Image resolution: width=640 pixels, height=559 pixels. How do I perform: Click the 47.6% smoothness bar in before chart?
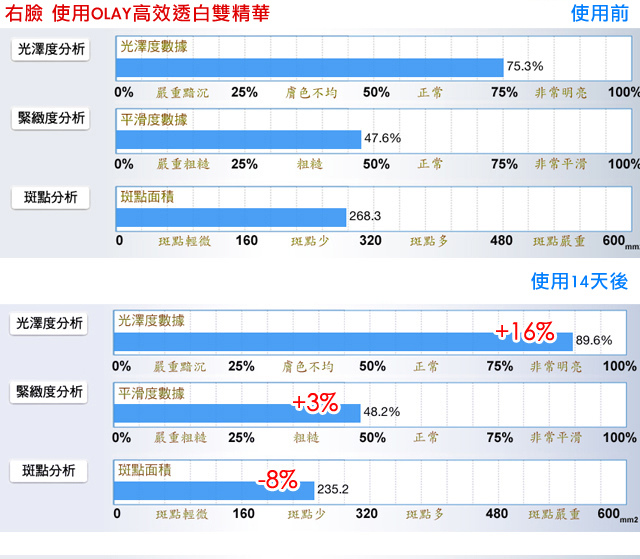coord(239,140)
